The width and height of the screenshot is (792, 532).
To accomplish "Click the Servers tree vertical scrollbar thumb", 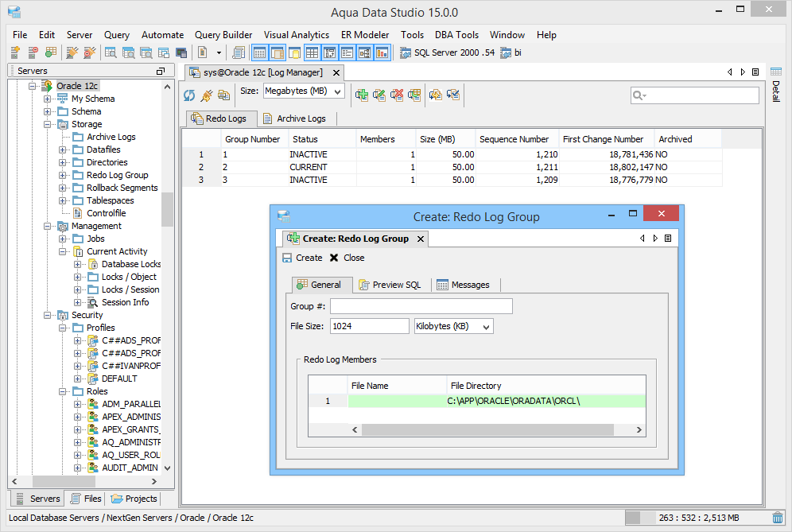I will pyautogui.click(x=167, y=208).
